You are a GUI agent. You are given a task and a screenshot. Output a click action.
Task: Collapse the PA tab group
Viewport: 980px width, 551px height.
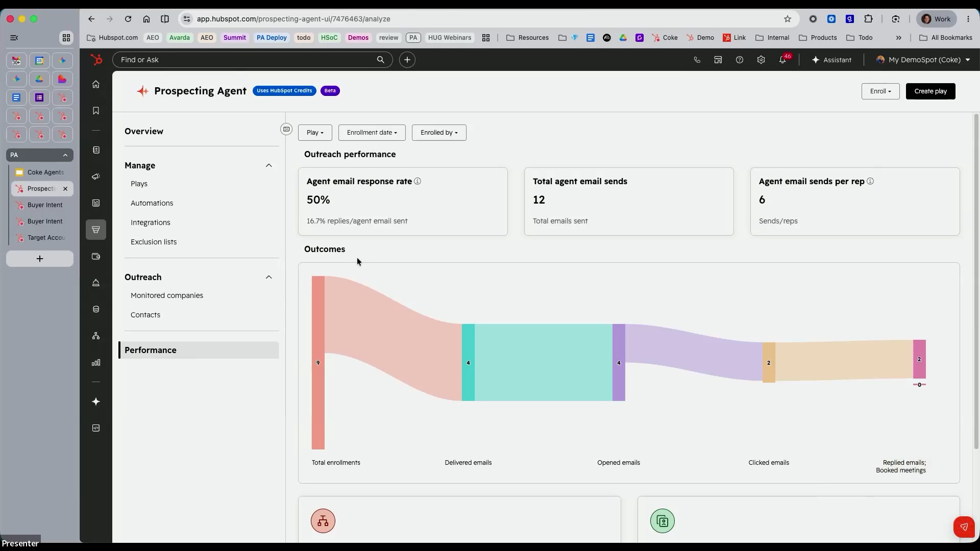(65, 155)
